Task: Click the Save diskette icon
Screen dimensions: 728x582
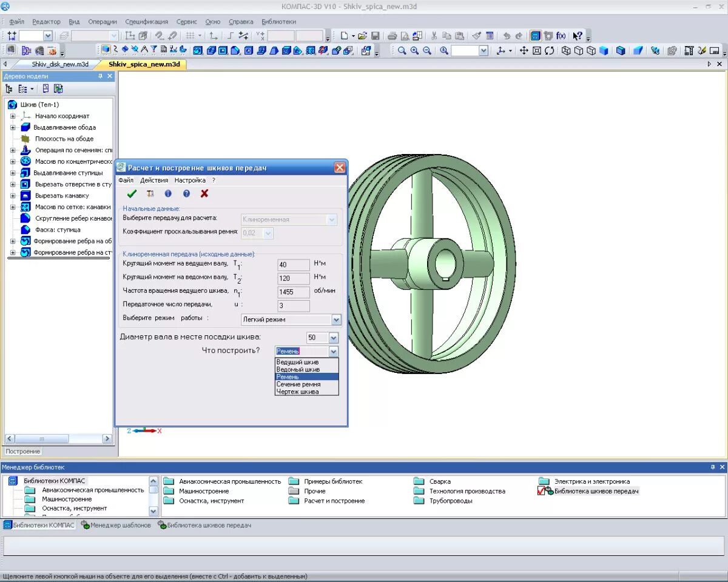Action: 375,36
